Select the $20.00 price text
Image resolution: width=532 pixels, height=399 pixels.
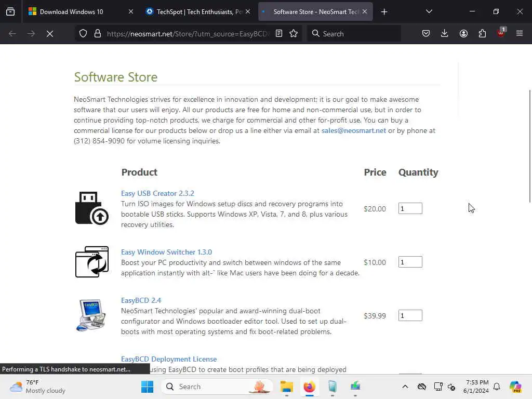pyautogui.click(x=375, y=209)
